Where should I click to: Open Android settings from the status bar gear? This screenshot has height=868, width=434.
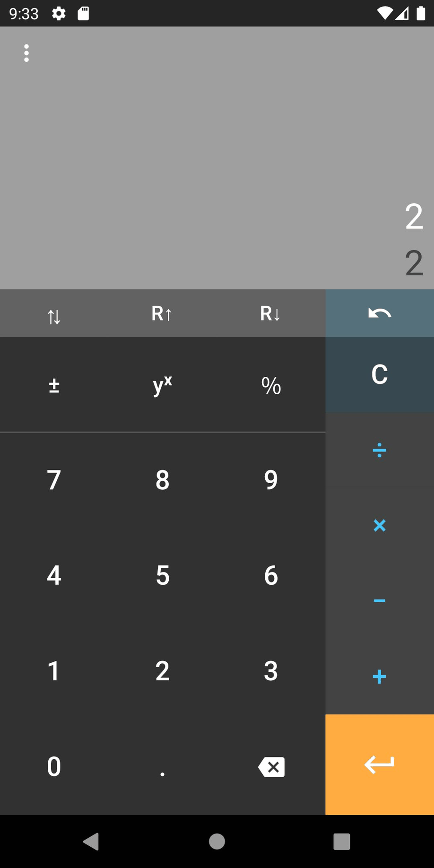(x=59, y=14)
